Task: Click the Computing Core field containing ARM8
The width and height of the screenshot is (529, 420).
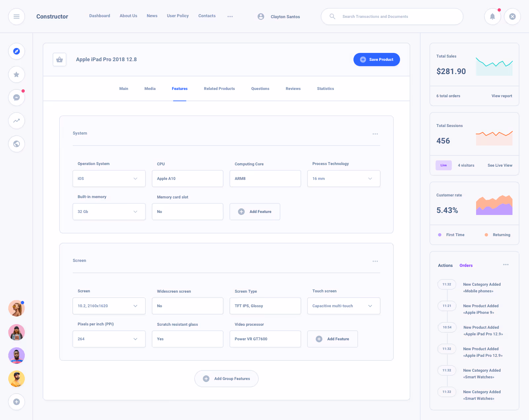Action: click(x=265, y=179)
